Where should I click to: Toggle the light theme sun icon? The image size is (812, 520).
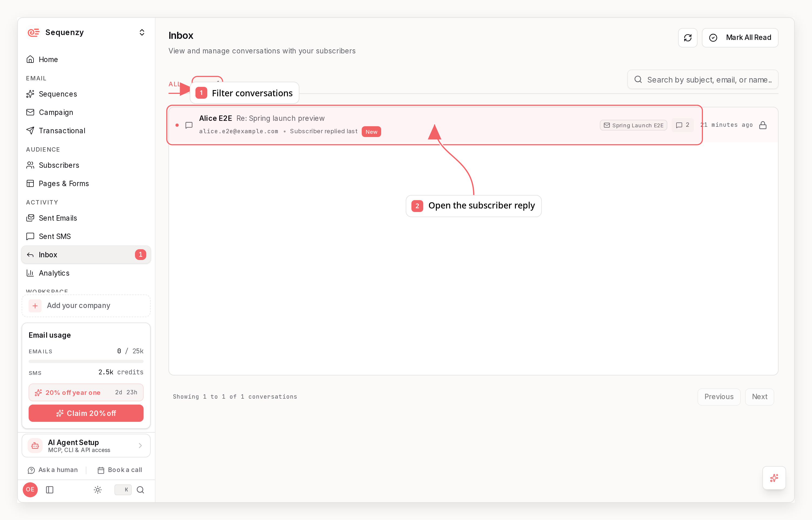click(x=98, y=490)
